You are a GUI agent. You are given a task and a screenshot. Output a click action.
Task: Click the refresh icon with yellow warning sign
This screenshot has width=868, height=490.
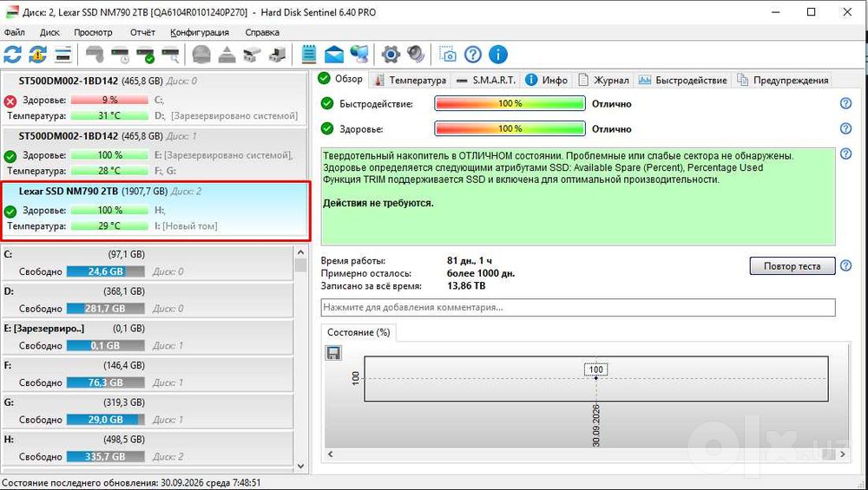pos(37,54)
